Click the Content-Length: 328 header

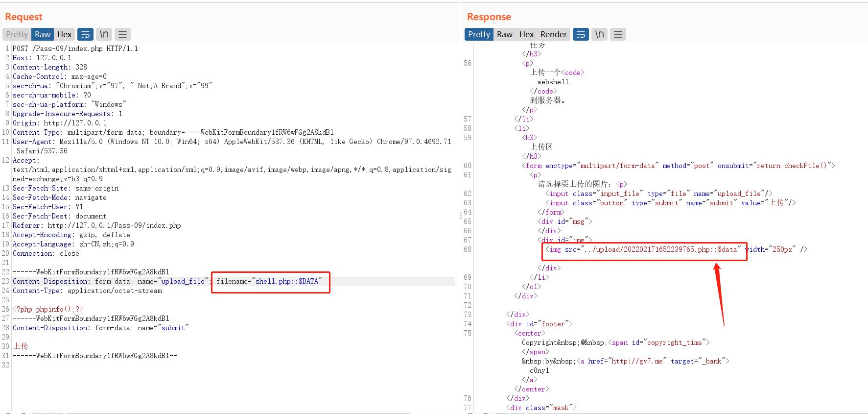click(50, 67)
